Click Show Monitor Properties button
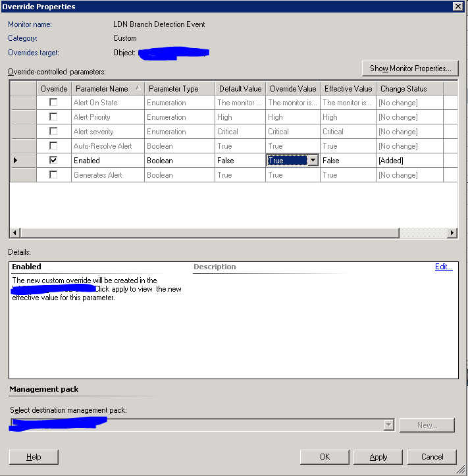Viewport: 468px width, 476px height. point(410,68)
